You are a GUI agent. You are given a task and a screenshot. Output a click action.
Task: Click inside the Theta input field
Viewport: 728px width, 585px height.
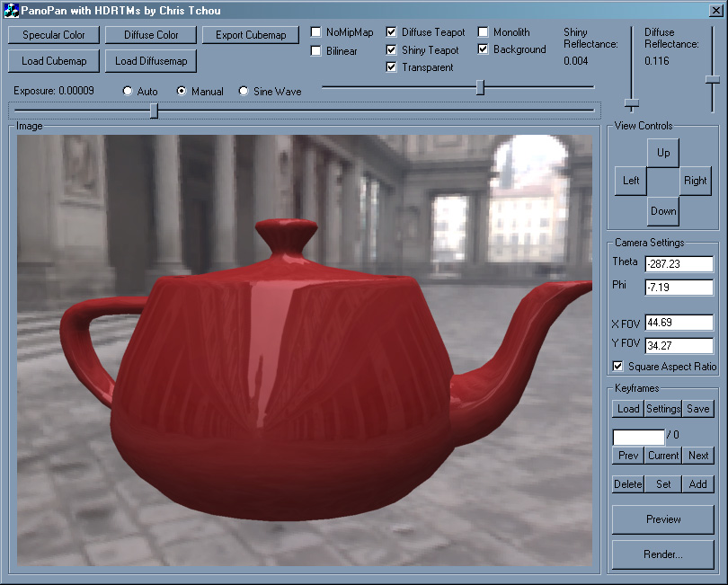(x=679, y=263)
